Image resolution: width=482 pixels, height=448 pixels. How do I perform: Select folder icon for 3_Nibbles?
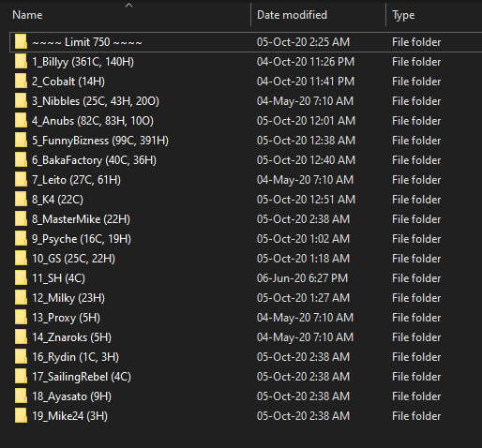(x=21, y=101)
